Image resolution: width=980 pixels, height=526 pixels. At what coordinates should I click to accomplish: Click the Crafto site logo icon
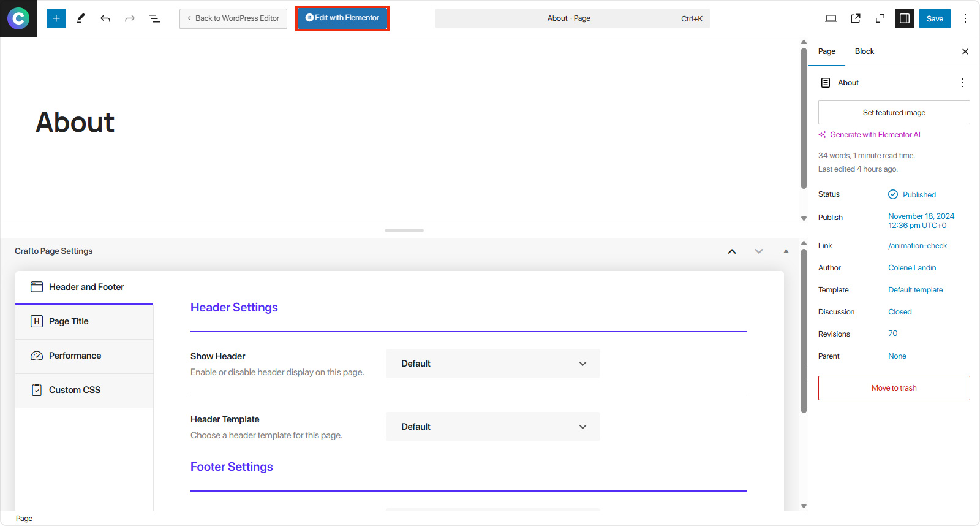18,18
